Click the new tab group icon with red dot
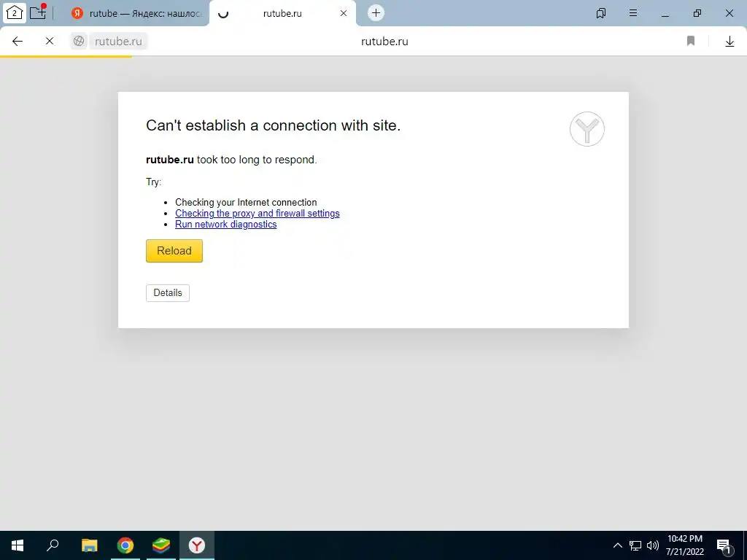747x560 pixels. pos(38,12)
